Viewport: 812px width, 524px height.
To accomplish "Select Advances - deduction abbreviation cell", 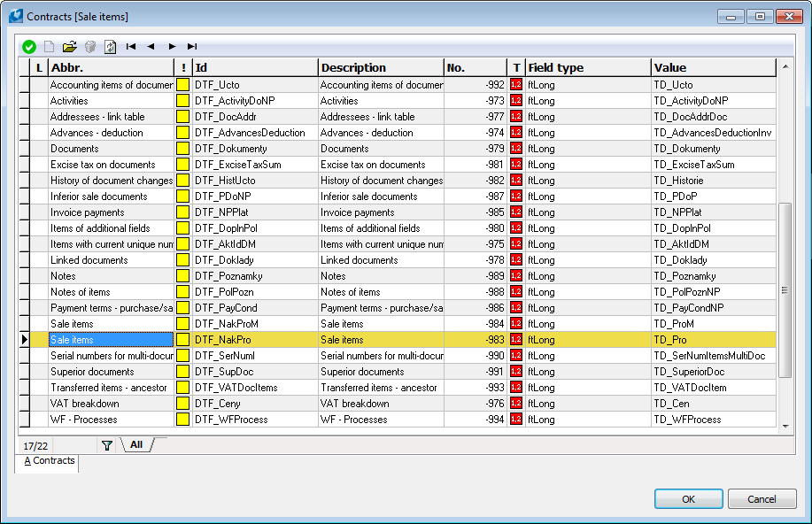I will pos(112,133).
